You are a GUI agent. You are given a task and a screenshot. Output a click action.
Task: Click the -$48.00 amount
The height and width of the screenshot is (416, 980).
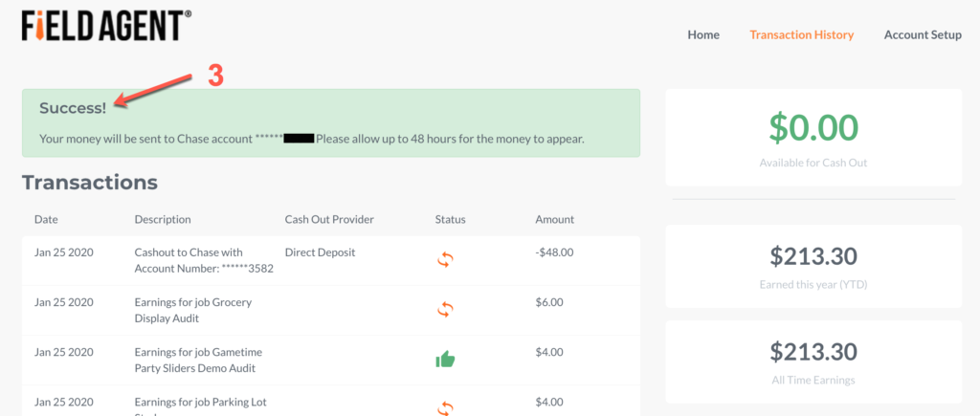(x=554, y=252)
